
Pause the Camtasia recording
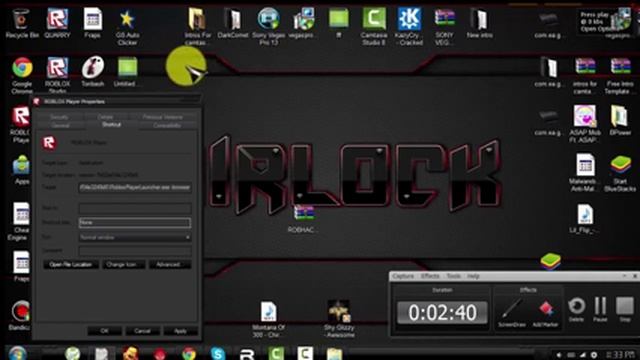point(600,309)
